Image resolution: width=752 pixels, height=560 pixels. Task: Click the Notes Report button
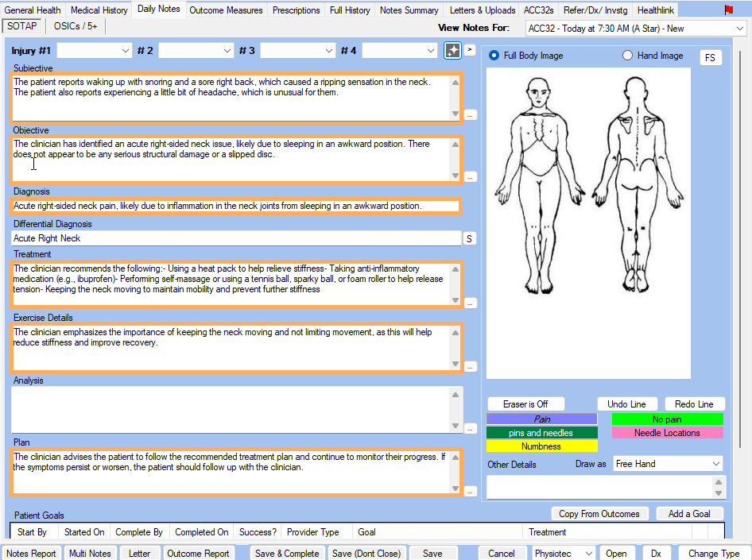(x=31, y=554)
